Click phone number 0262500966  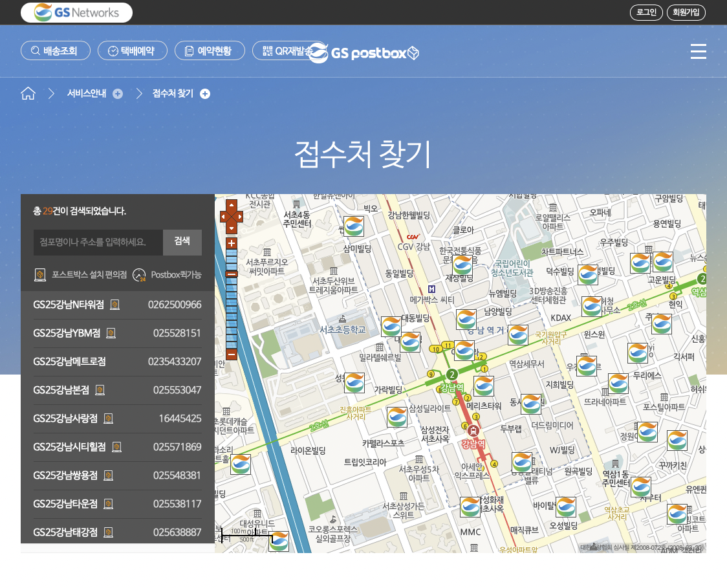click(x=175, y=305)
